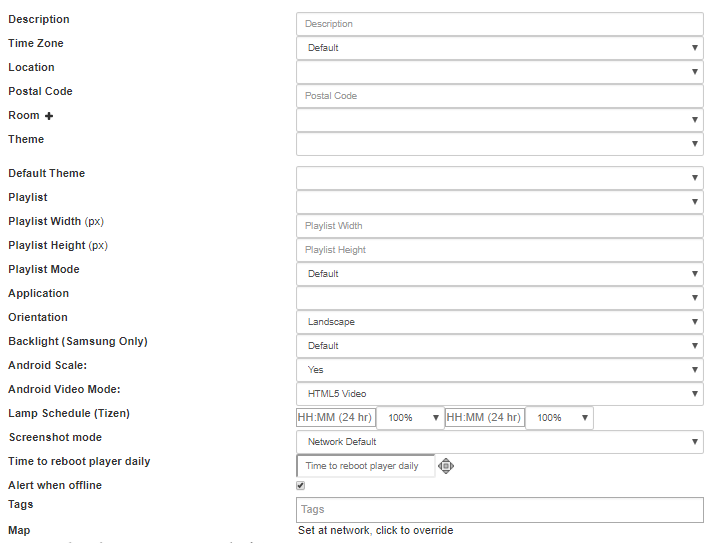Click the Playlist Height input field
Viewport: 709px width, 543px height.
500,250
